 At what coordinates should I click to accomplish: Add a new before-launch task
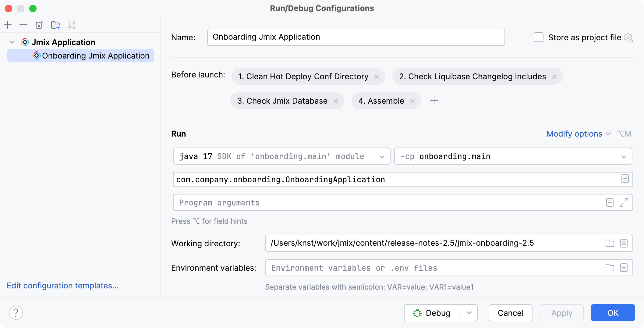(434, 100)
